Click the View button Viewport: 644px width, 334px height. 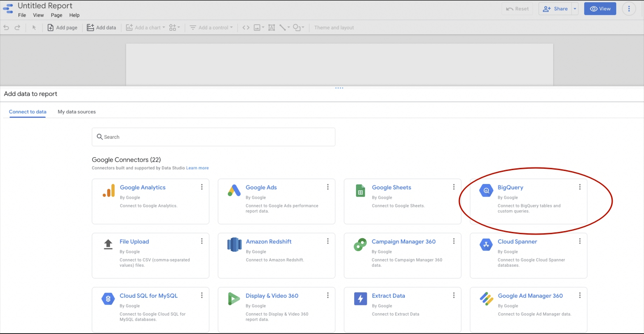pos(600,9)
